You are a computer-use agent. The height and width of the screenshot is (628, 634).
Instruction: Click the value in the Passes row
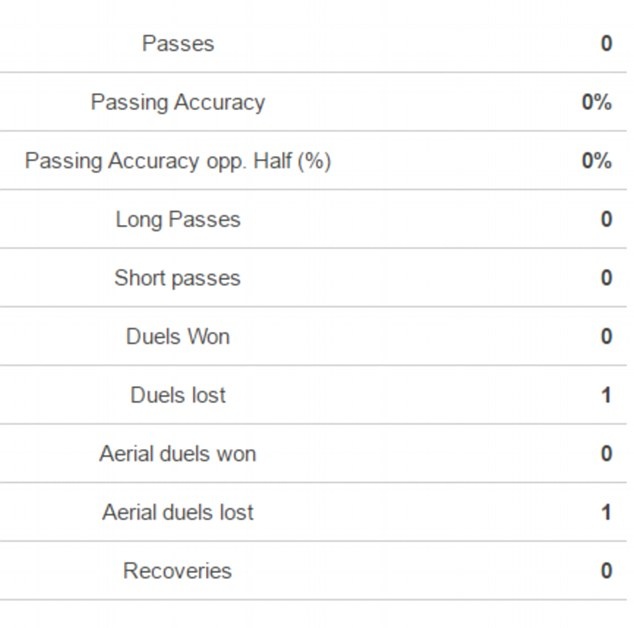click(606, 43)
